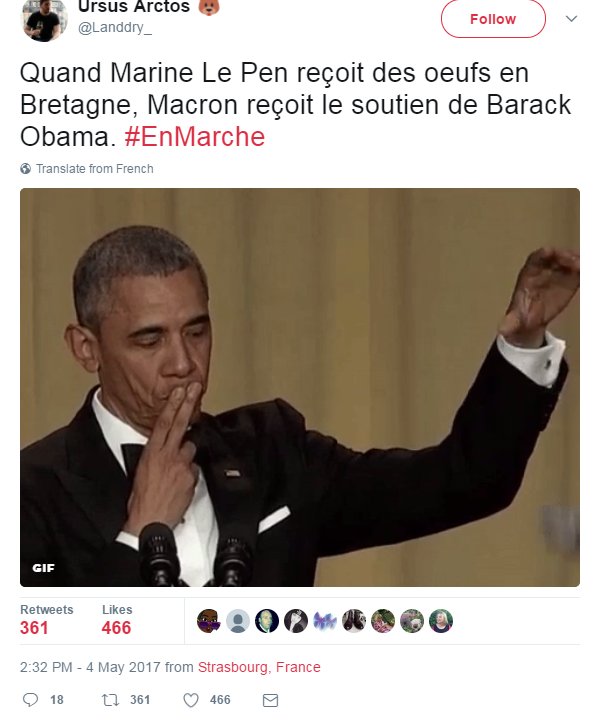The width and height of the screenshot is (598, 715).
Task: Click the Follow button
Action: pos(493,19)
